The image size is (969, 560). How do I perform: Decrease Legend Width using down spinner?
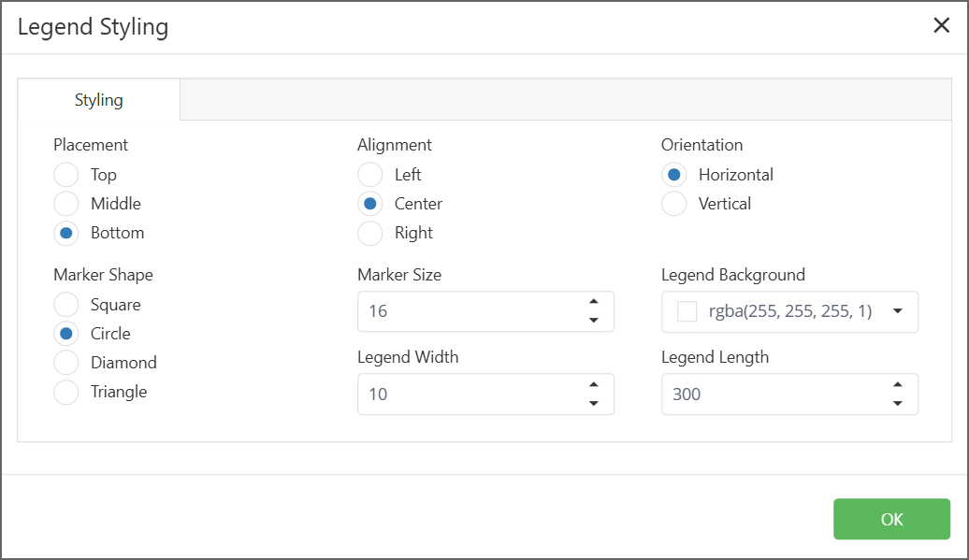point(593,403)
